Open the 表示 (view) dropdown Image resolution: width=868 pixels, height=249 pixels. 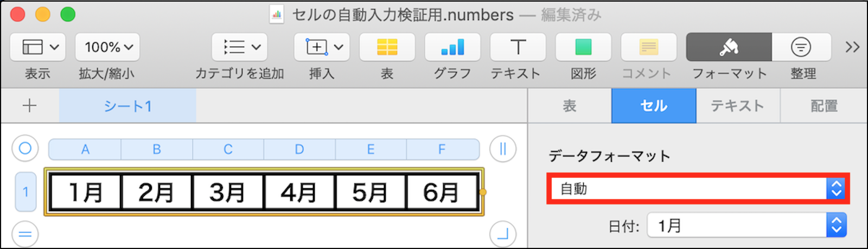(38, 48)
